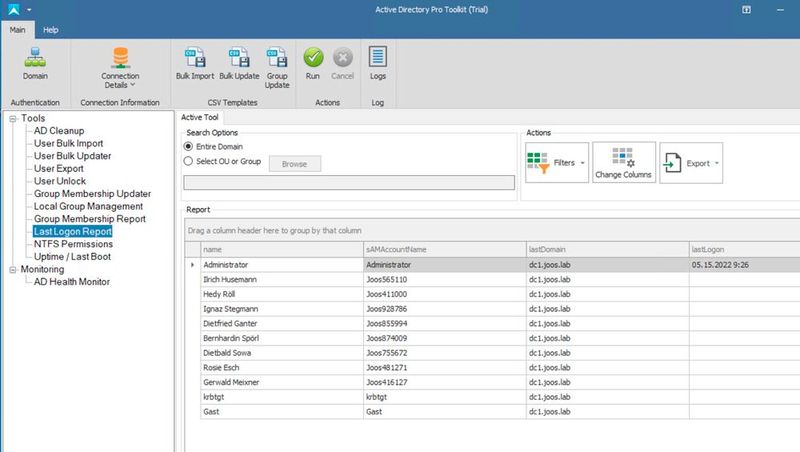
Task: Click the Joos416127 account cell
Action: pyautogui.click(x=445, y=382)
